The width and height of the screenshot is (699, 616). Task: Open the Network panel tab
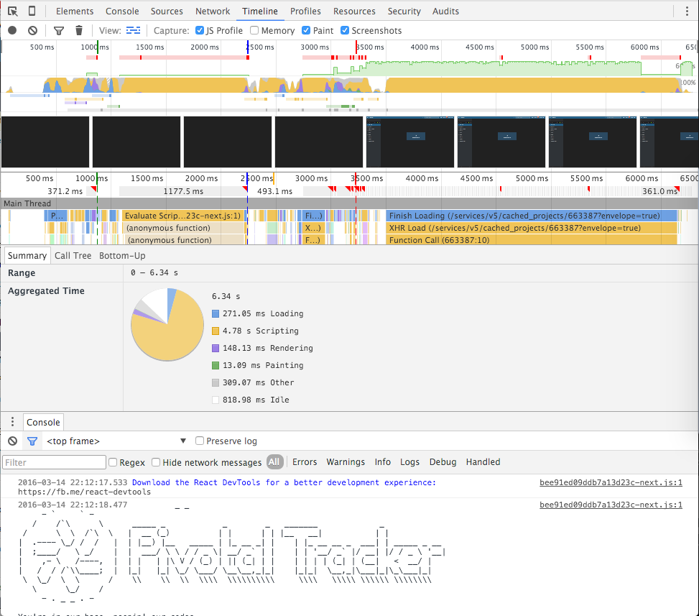[x=213, y=12]
